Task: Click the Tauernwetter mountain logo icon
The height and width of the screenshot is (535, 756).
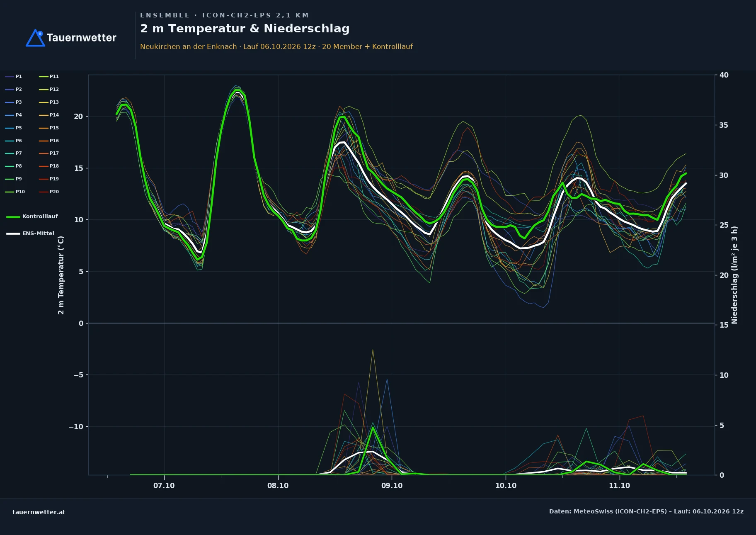Action: [x=36, y=38]
